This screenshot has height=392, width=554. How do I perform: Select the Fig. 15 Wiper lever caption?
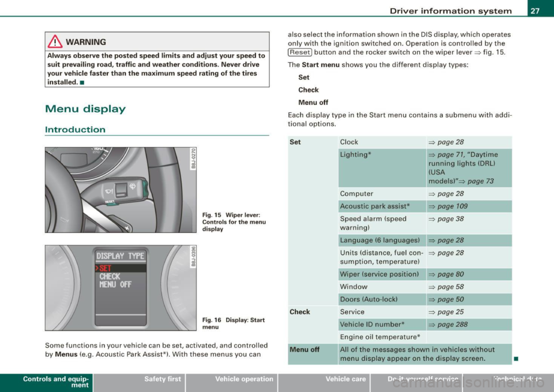coord(234,222)
